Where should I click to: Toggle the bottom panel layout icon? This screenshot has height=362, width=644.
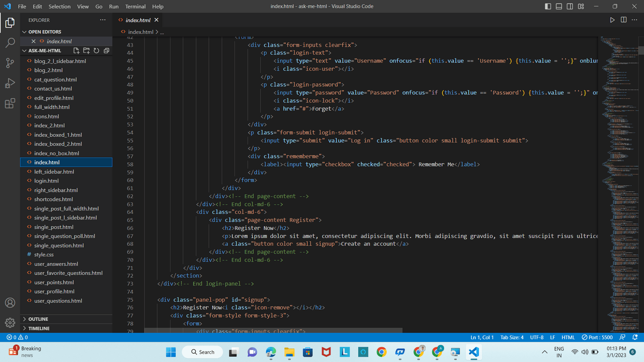pyautogui.click(x=559, y=6)
